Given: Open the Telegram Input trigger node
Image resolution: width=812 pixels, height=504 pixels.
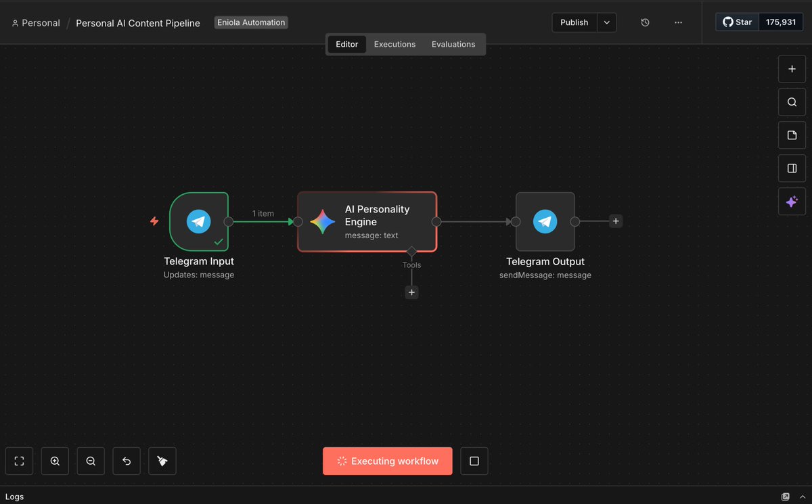Looking at the screenshot, I should tap(199, 221).
